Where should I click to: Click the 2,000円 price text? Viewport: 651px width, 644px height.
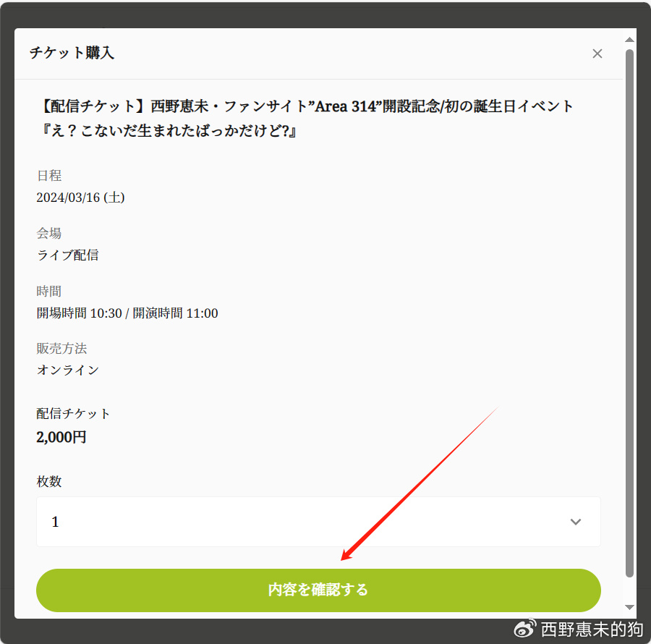61,437
